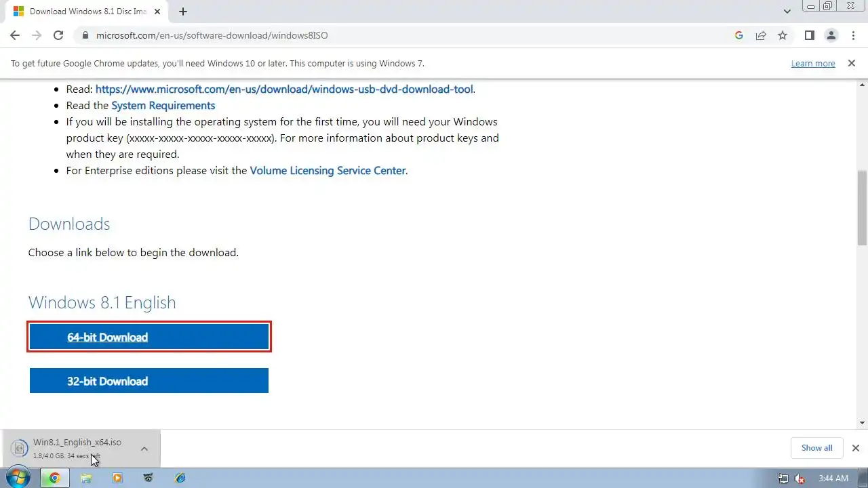
Task: Click the vertical scrollbar thumb
Action: click(862, 207)
